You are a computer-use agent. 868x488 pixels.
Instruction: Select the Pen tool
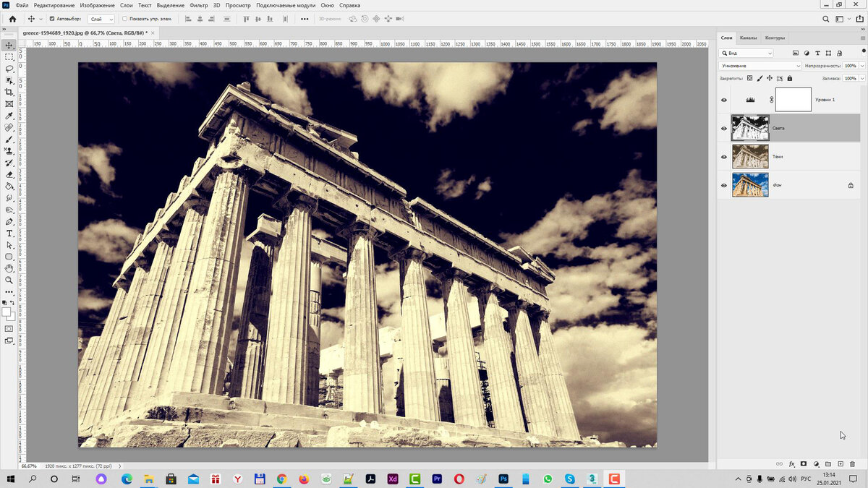click(9, 221)
